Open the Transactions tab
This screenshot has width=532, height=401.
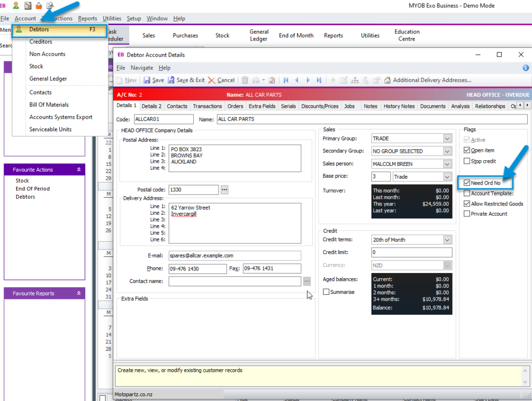tap(207, 106)
